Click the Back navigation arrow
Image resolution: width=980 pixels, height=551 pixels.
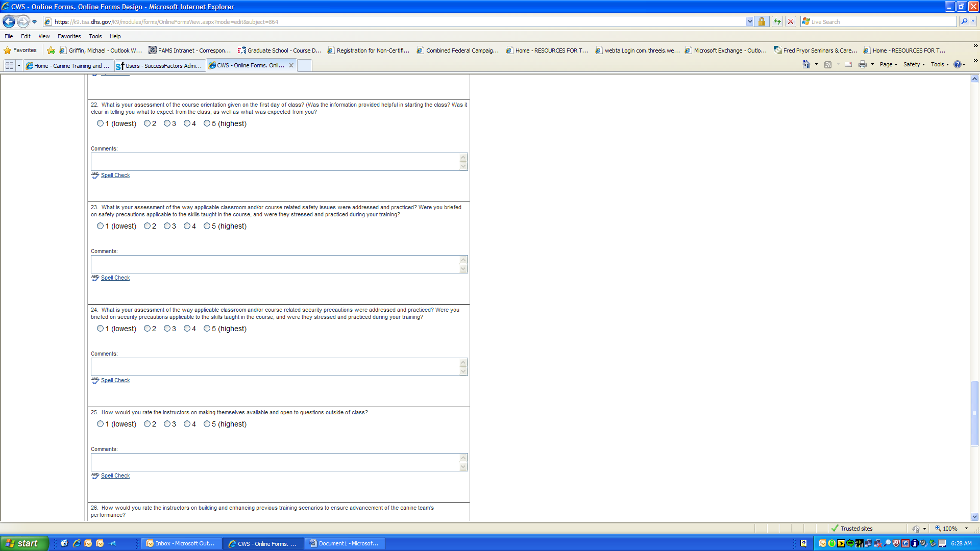pos(9,21)
